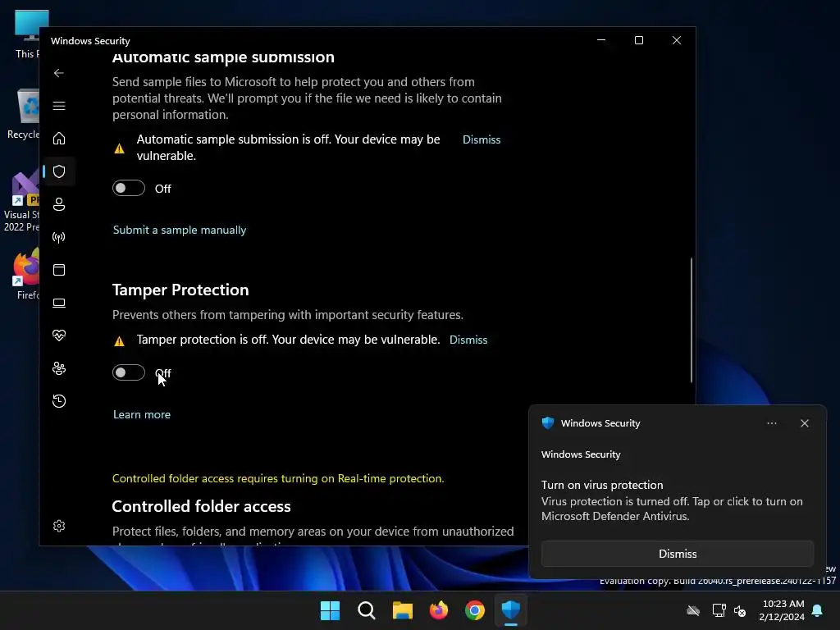Click the Tamper Protection heading
Screen dimensions: 840x630
180,290
